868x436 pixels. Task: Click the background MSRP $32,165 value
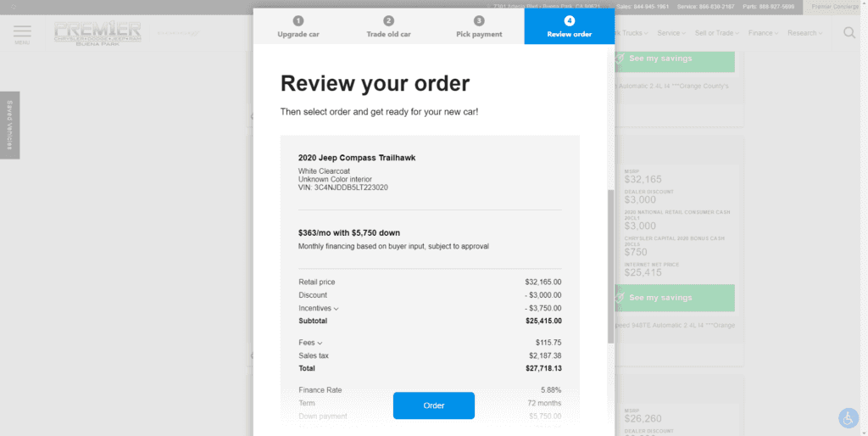643,180
